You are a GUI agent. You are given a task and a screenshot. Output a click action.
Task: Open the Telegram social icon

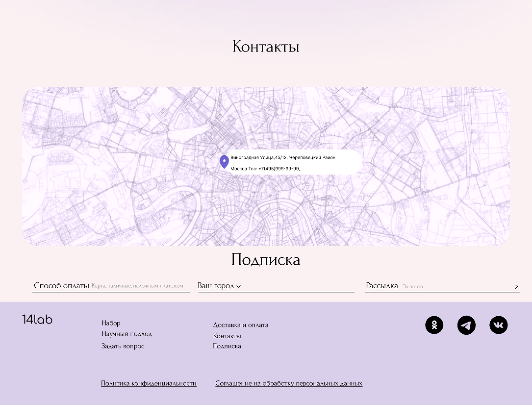pos(466,325)
